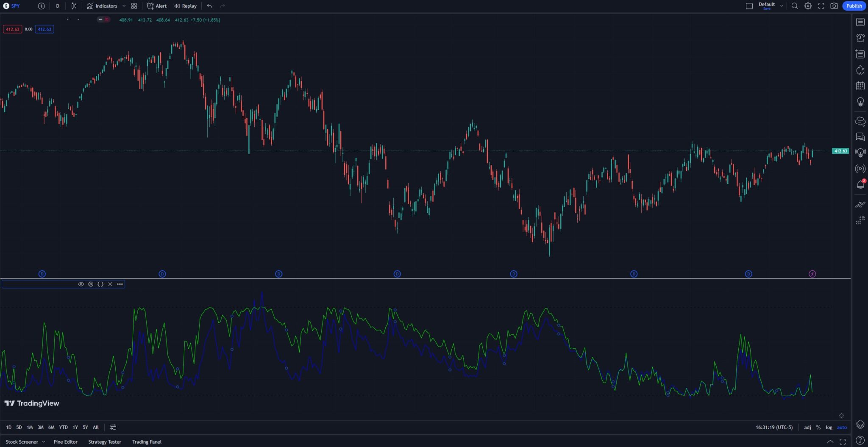
Task: Hide the indicator using its eye icon
Action: click(81, 284)
